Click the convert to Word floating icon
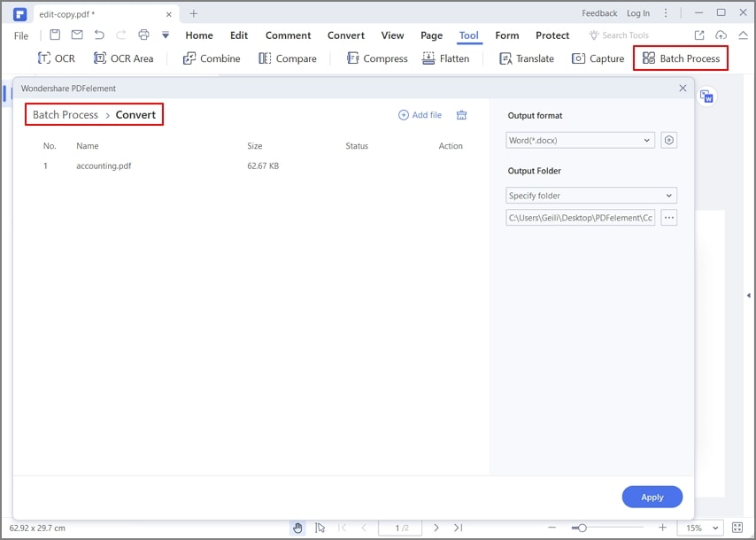 click(706, 96)
